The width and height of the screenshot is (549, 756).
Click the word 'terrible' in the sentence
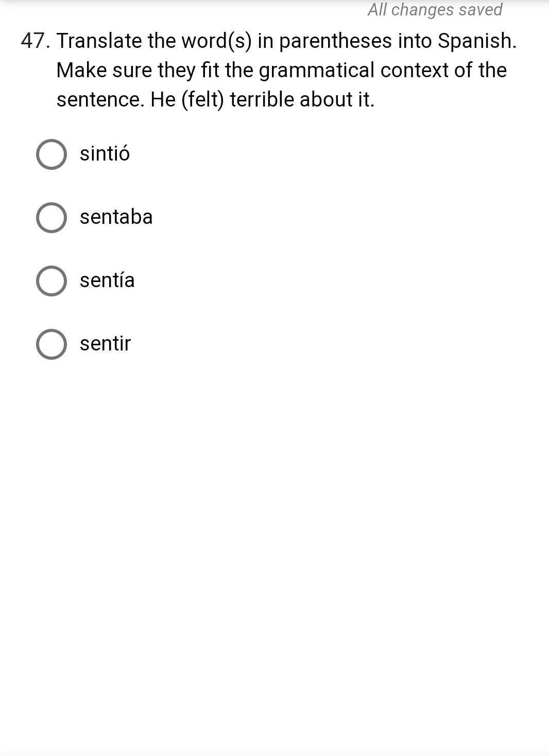262,99
